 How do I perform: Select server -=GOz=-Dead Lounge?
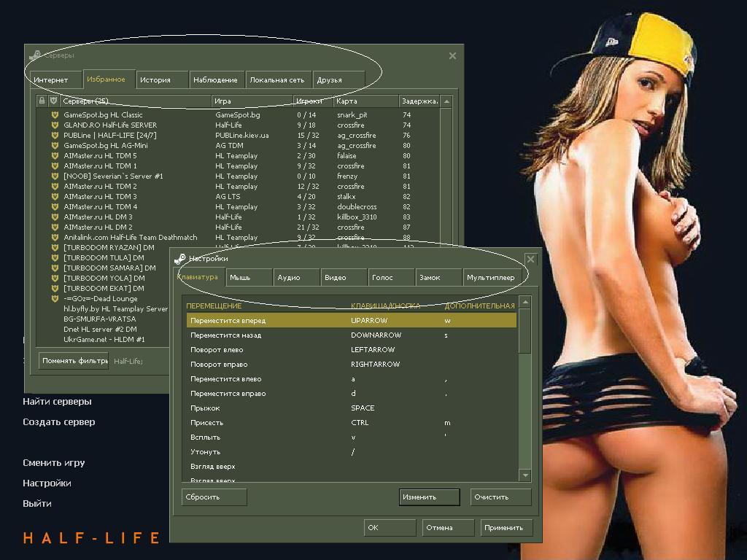101,298
